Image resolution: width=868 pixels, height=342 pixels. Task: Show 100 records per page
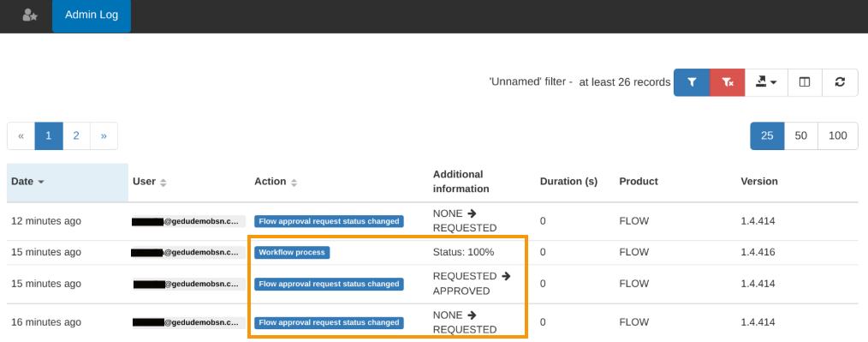[x=838, y=135]
